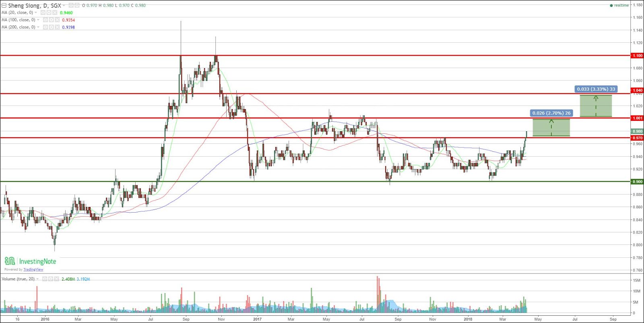The image size is (644, 323).
Task: Click the current price label 0.980
Action: (x=637, y=131)
